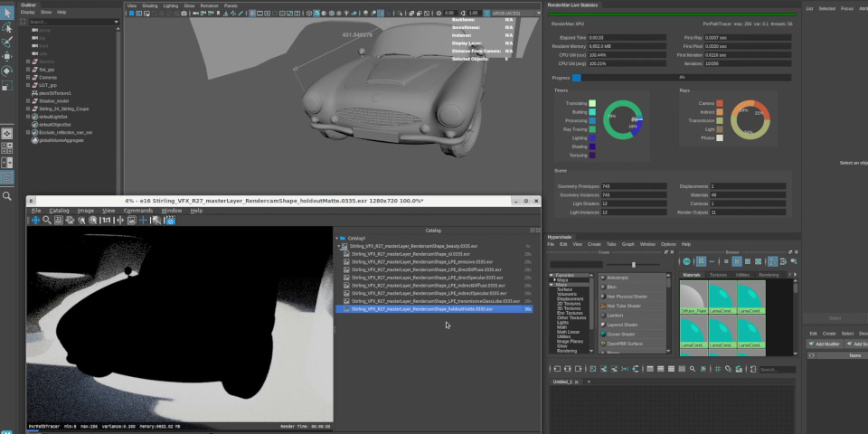Click the 1:1 actual size icon in render viewer
The height and width of the screenshot is (434, 868).
pyautogui.click(x=106, y=220)
